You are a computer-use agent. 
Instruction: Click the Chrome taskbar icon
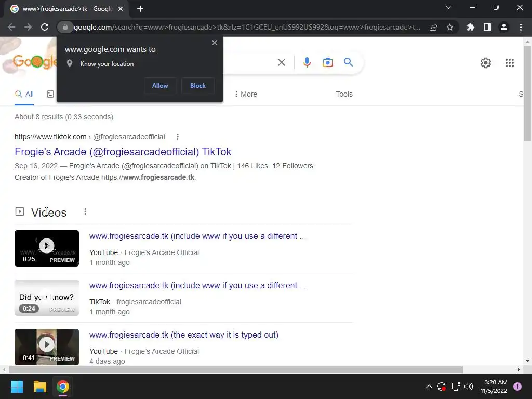pyautogui.click(x=63, y=387)
